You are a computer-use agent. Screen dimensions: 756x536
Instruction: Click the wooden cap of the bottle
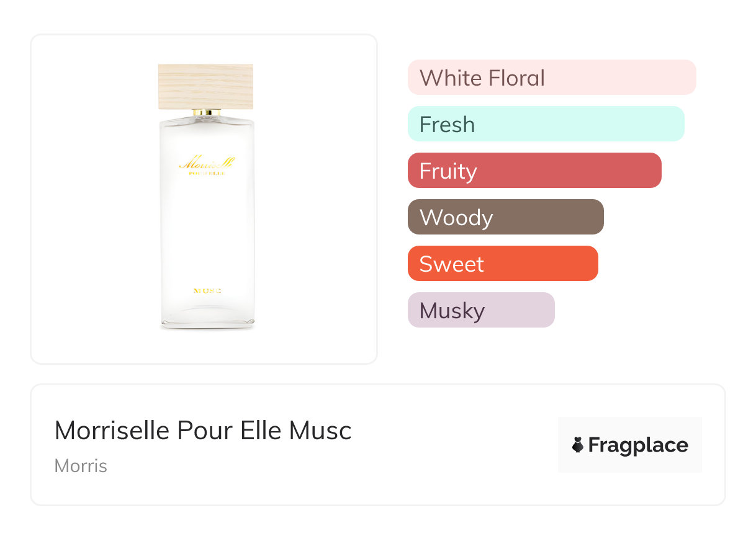pyautogui.click(x=205, y=86)
